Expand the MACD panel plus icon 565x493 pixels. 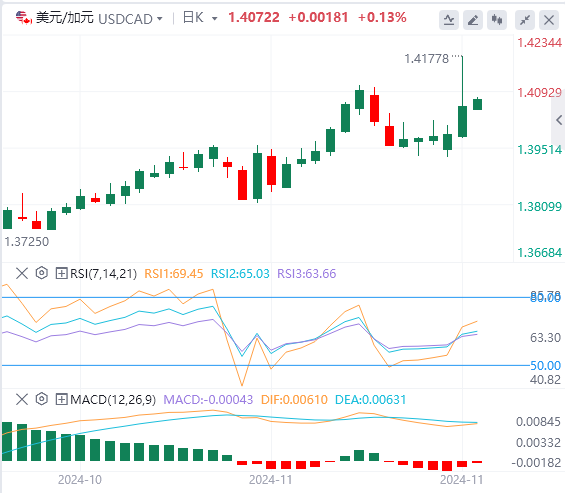coord(62,399)
